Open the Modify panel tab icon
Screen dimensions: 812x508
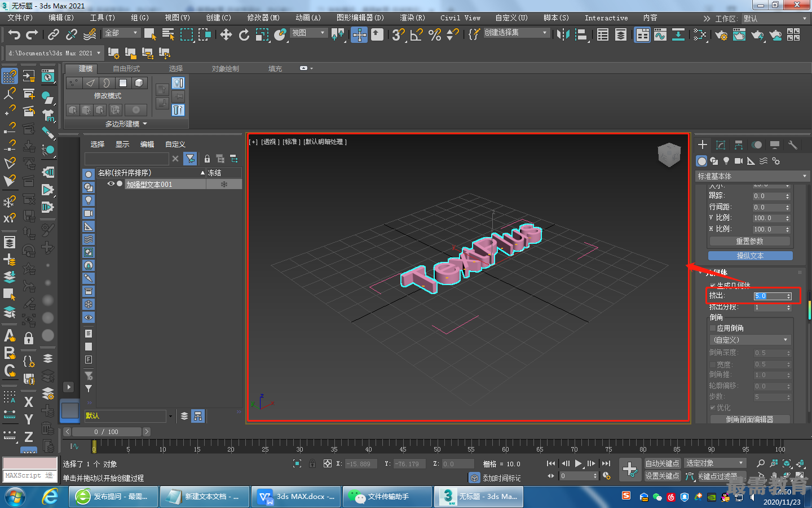tap(721, 144)
